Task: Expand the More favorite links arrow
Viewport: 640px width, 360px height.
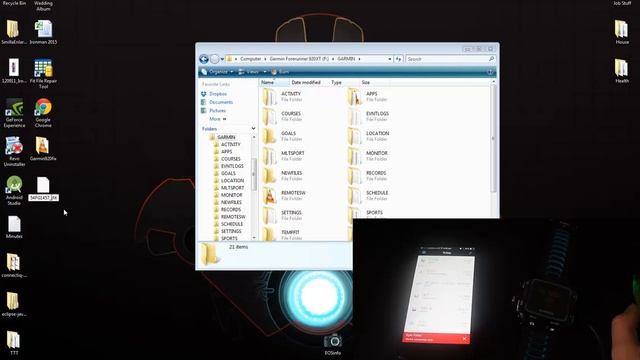Action: pos(224,119)
